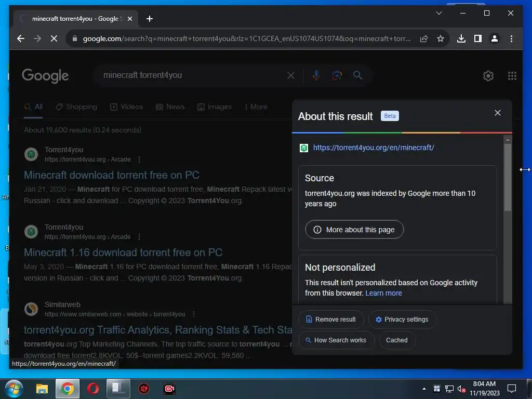The image size is (532, 399).
Task: Open the Windows Start button
Action: coord(14,389)
